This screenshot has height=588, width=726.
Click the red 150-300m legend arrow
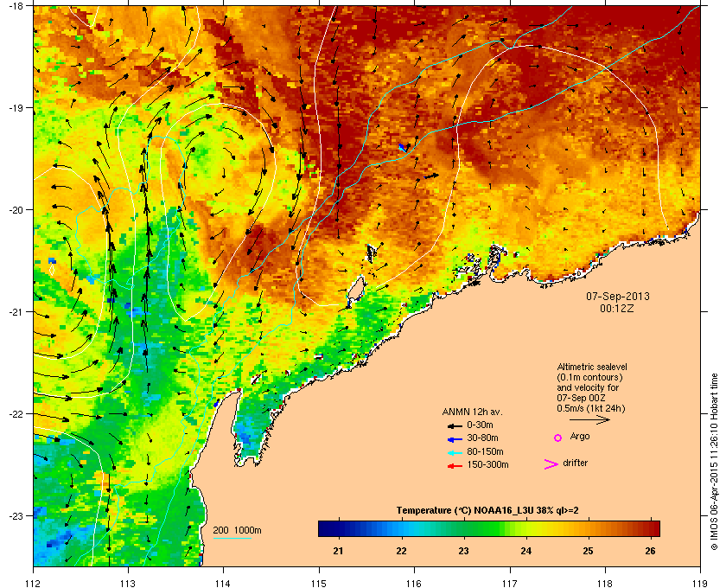pyautogui.click(x=455, y=466)
